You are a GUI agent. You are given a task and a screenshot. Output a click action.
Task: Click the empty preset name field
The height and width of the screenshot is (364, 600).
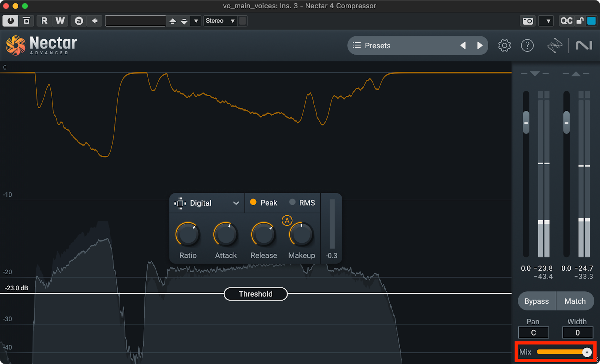click(135, 21)
